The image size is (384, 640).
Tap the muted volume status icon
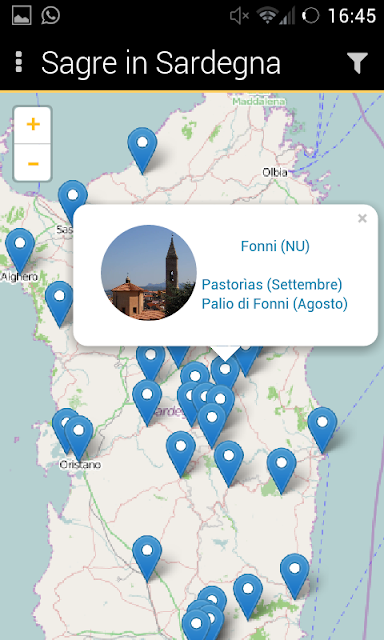click(x=239, y=16)
